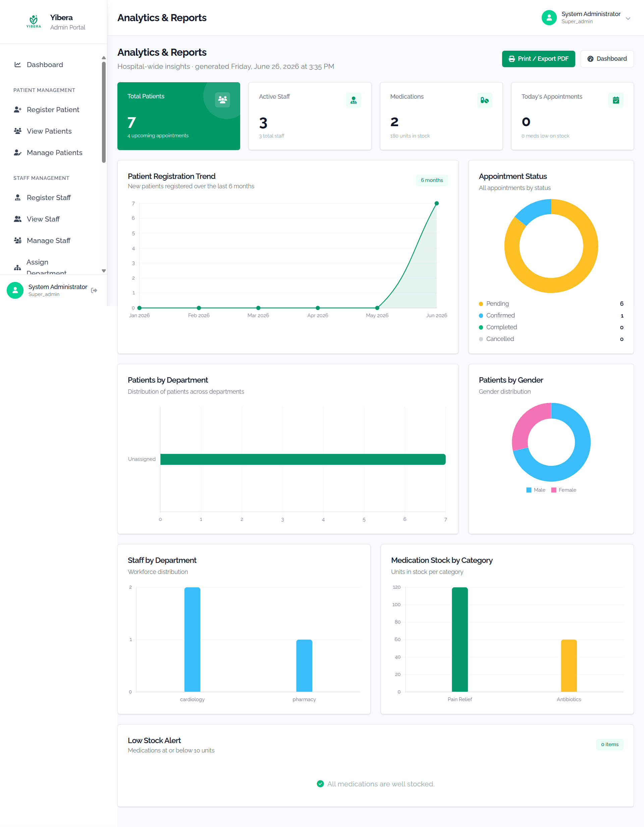Click the Antibiotics bar in Medication Stock
The width and height of the screenshot is (644, 827).
pyautogui.click(x=569, y=666)
